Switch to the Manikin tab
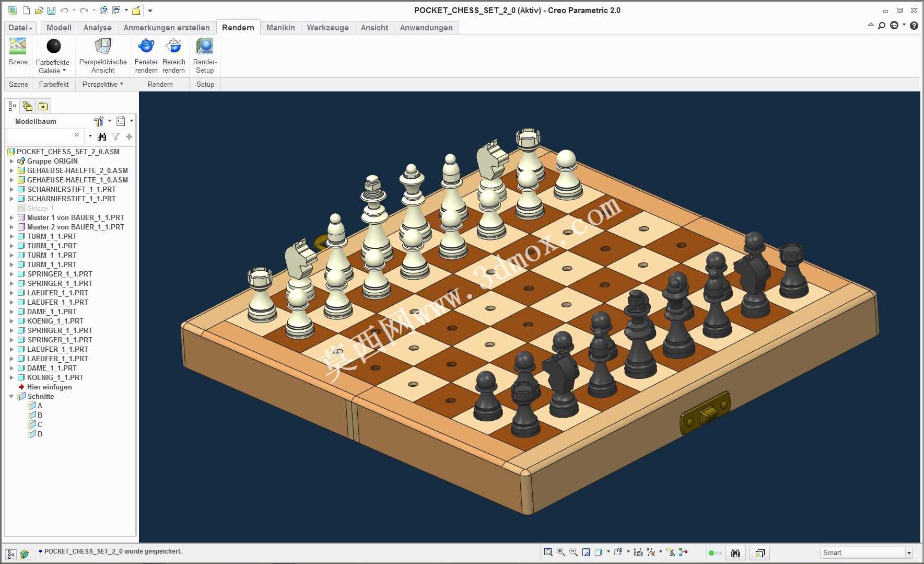This screenshot has height=564, width=924. tap(280, 28)
